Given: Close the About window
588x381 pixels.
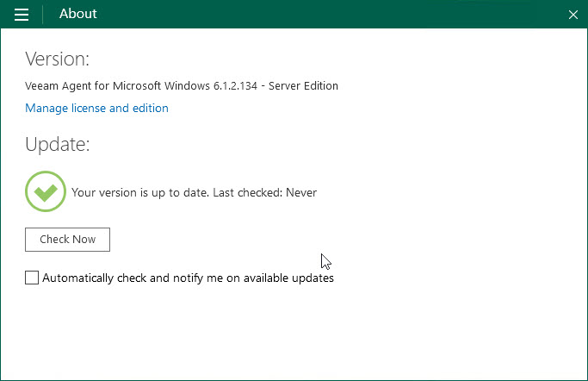Looking at the screenshot, I should 573,15.
